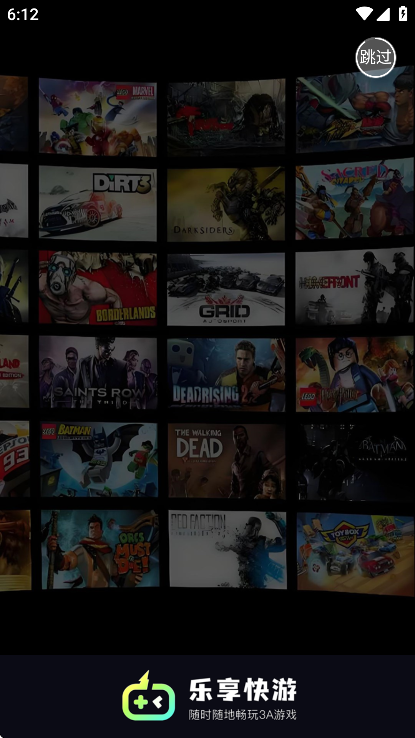Select the Saints Row The Third cover

(x=98, y=372)
